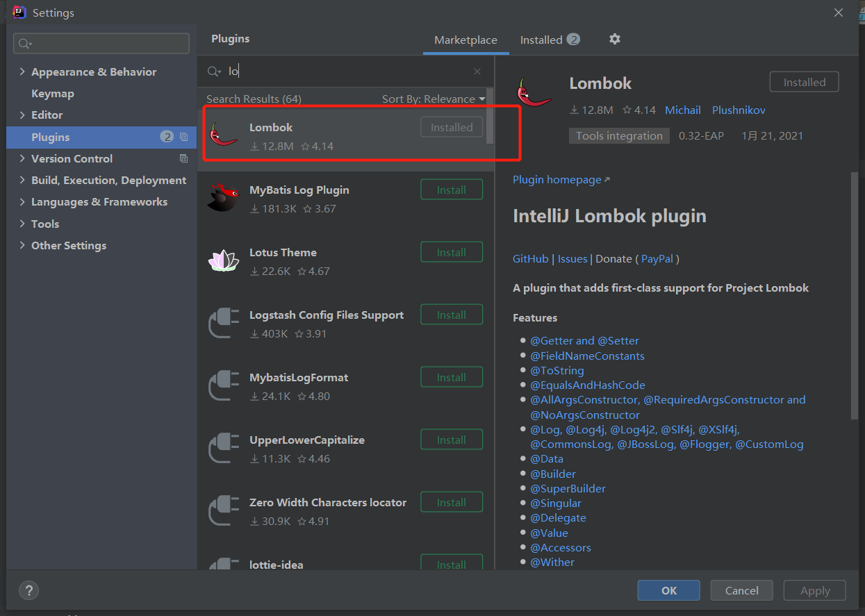
Task: Open the plugins gear settings icon
Action: coord(614,39)
